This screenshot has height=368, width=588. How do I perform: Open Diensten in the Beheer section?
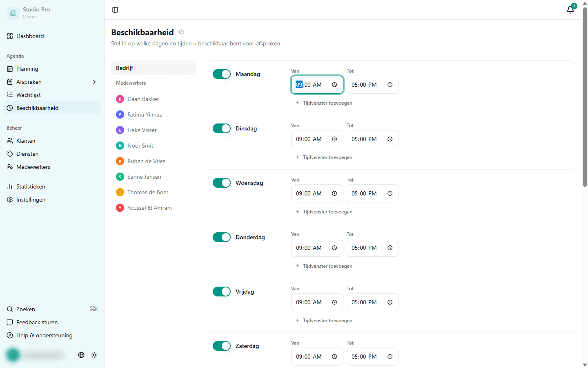[x=52, y=154]
